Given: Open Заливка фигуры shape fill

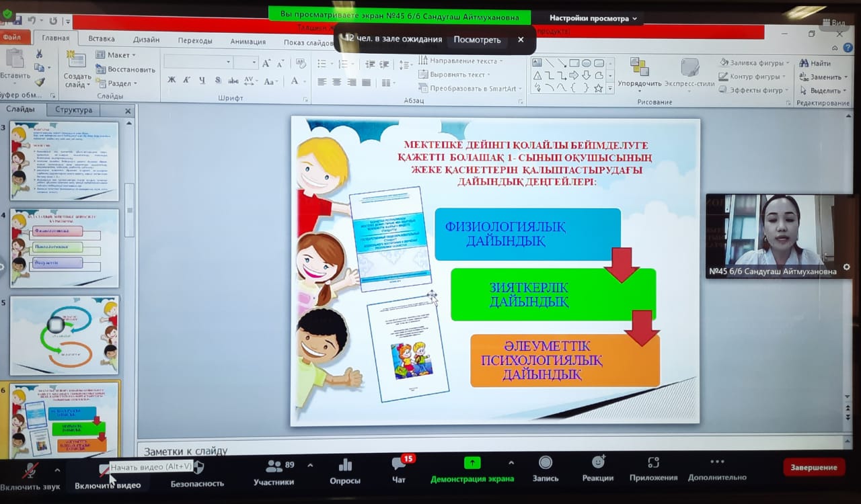Looking at the screenshot, I should [x=753, y=62].
